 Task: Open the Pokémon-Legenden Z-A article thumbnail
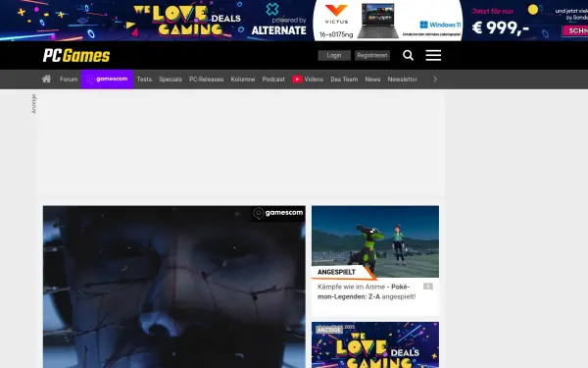click(375, 241)
